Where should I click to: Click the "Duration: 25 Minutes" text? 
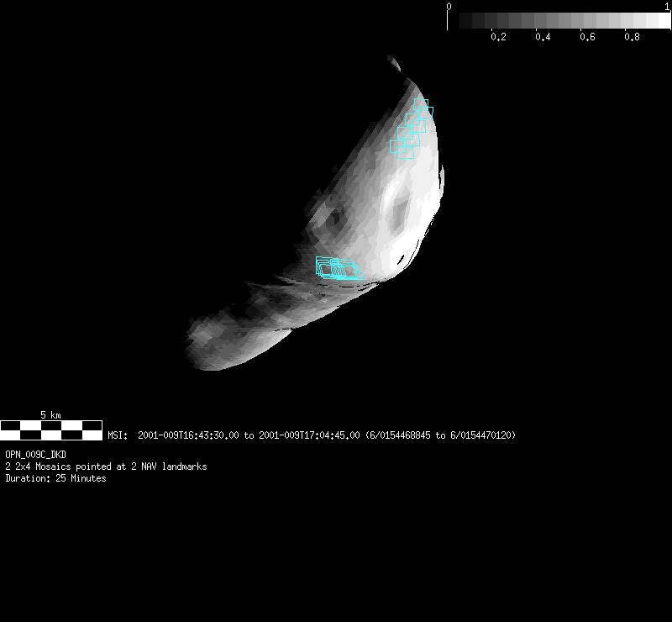click(x=55, y=478)
